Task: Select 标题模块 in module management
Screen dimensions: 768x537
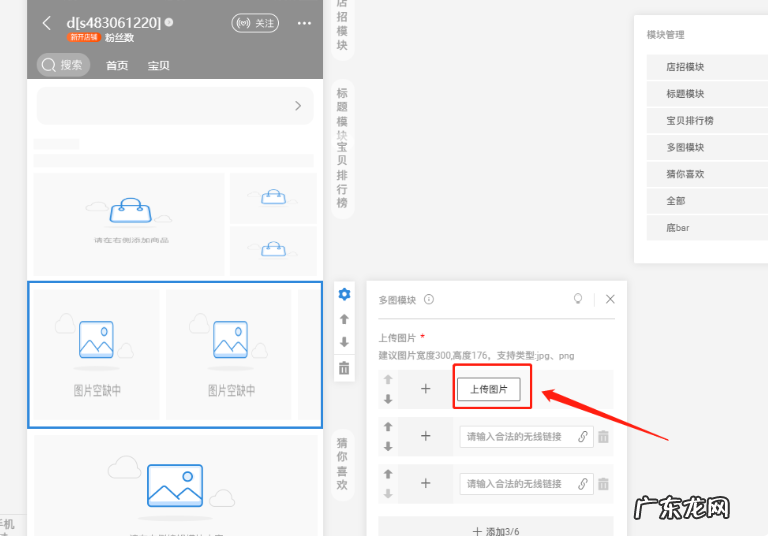Action: 707,94
